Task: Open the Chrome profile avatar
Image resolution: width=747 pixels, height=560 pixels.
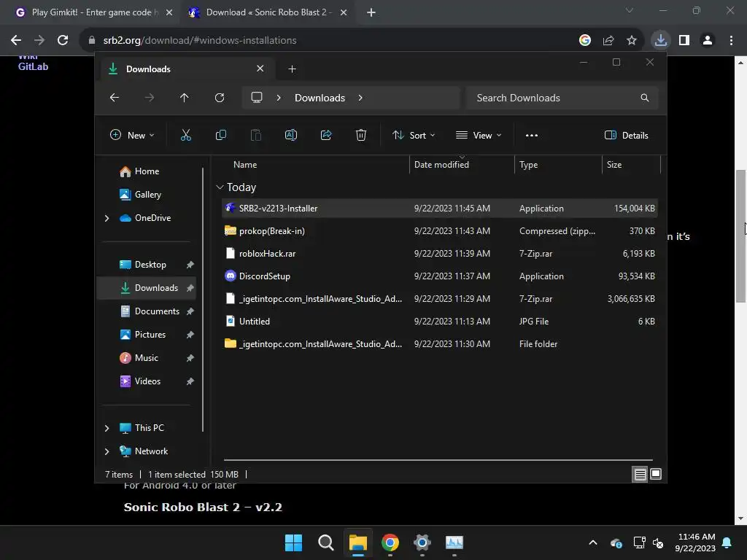Action: point(708,41)
